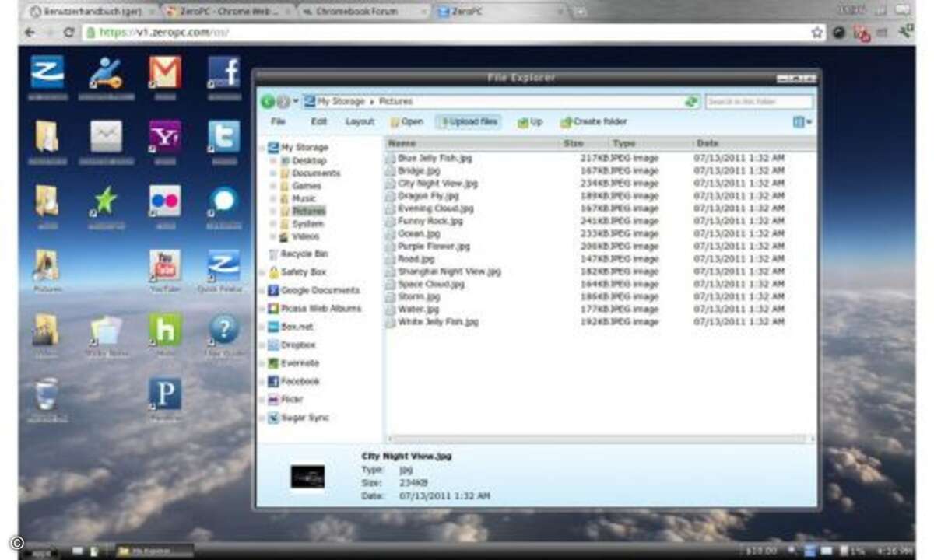Launch the Facebook desktop shortcut
The width and height of the screenshot is (934, 560).
[223, 72]
